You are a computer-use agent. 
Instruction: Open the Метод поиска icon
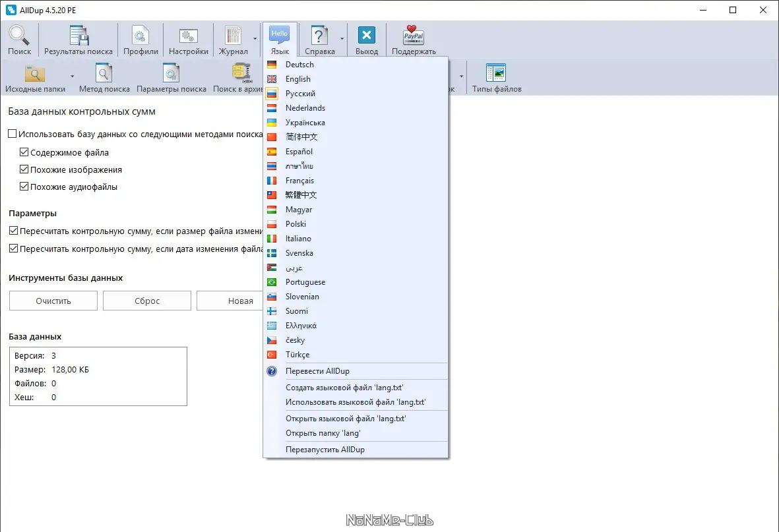point(104,74)
